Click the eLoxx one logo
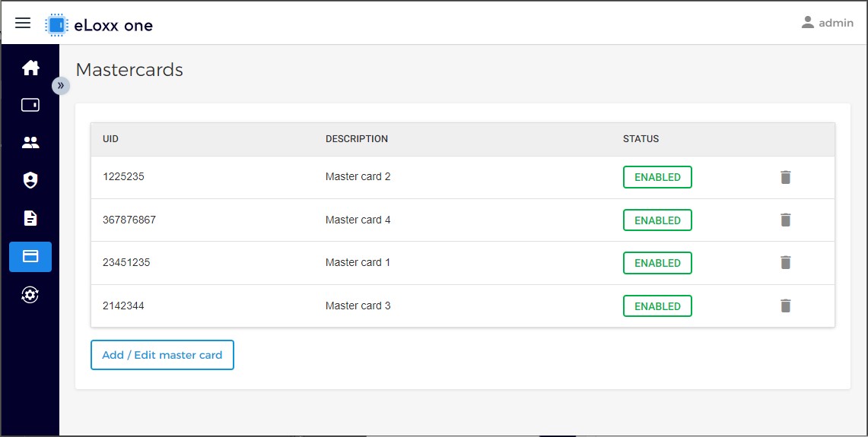Viewport: 868px width, 437px height. click(x=99, y=25)
